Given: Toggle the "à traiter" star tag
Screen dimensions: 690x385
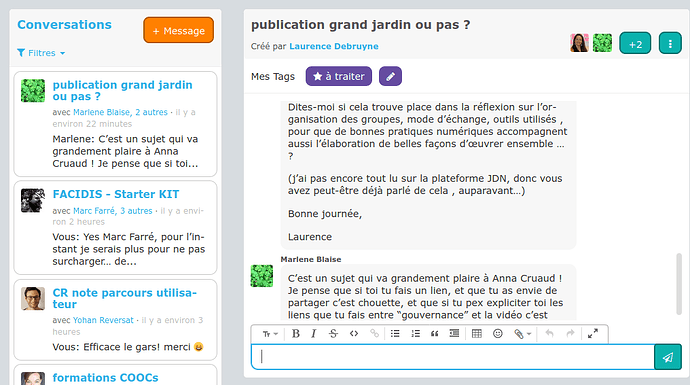Looking at the screenshot, I should 338,76.
